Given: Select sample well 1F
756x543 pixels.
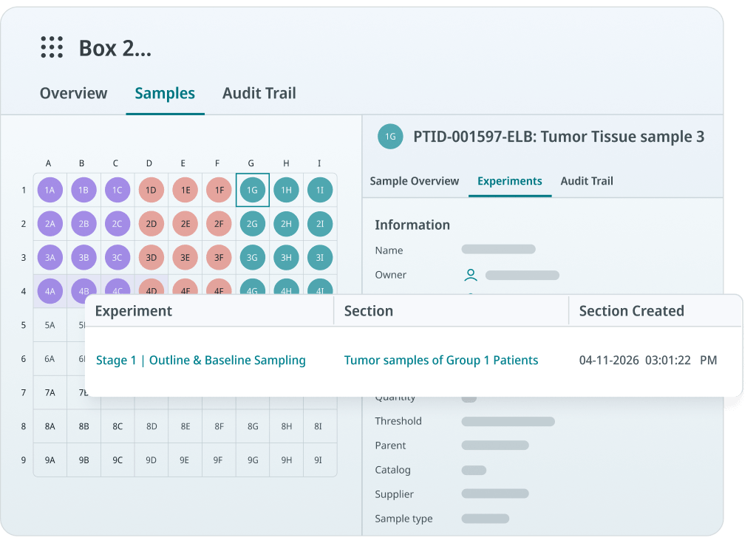Looking at the screenshot, I should pos(219,190).
